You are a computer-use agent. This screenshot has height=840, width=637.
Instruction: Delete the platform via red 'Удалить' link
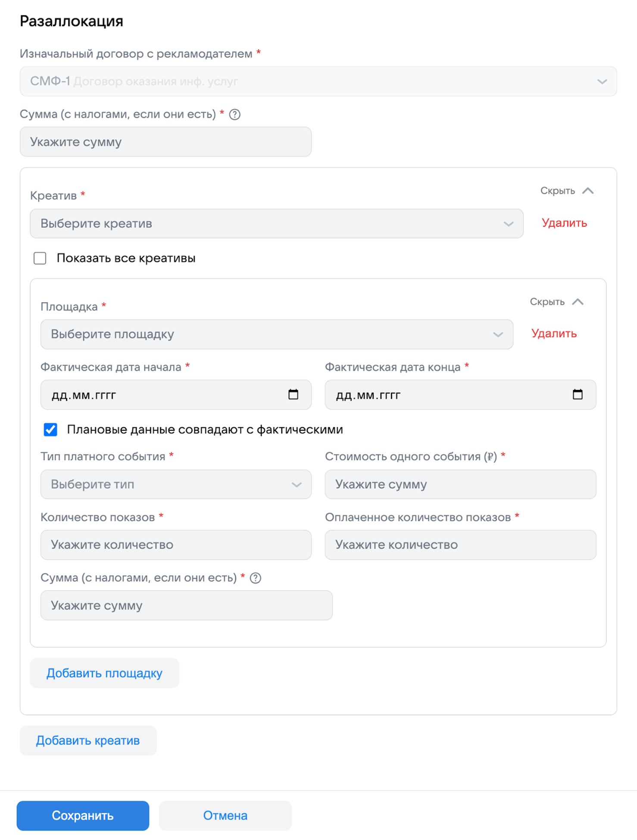point(554,333)
